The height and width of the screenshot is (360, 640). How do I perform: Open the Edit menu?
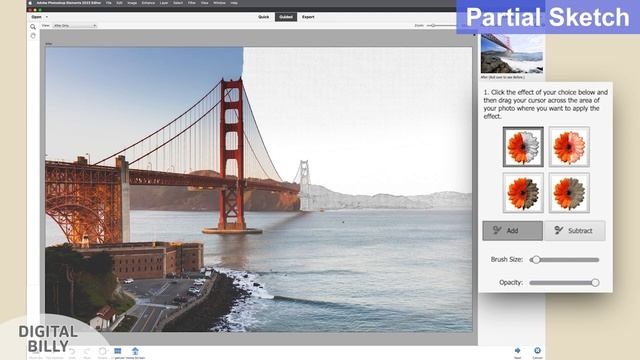coord(120,3)
